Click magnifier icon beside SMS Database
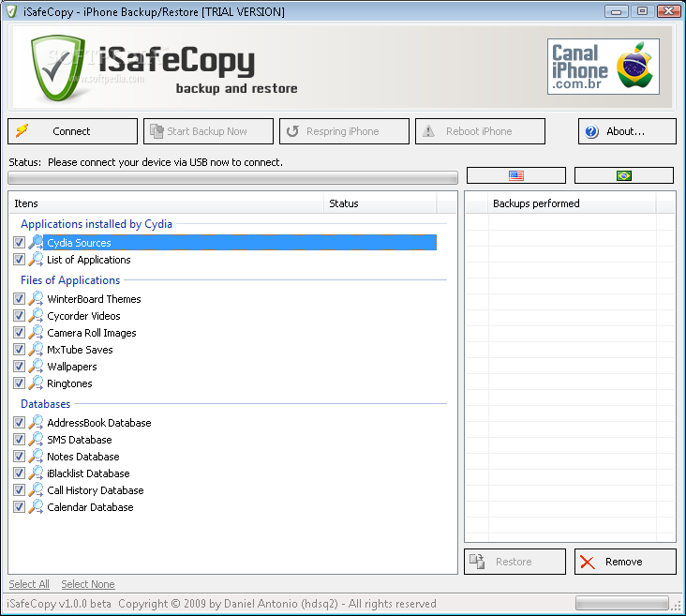686x616 pixels. (36, 439)
